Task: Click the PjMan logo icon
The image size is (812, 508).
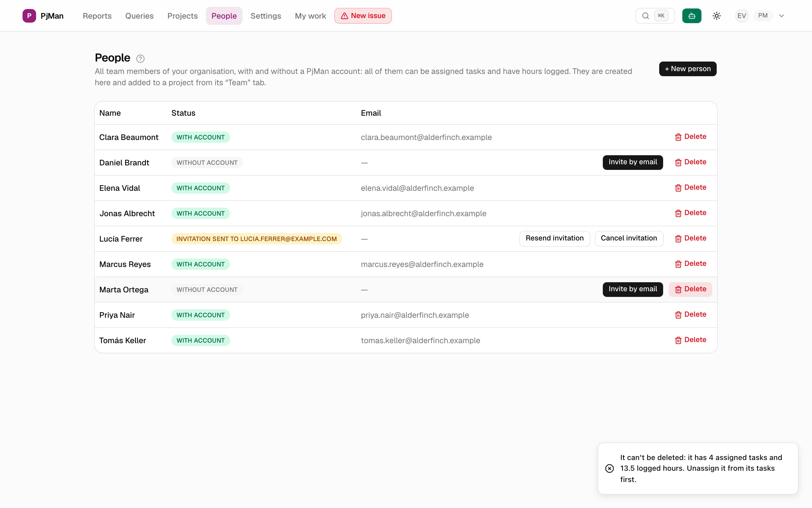Action: click(x=29, y=16)
